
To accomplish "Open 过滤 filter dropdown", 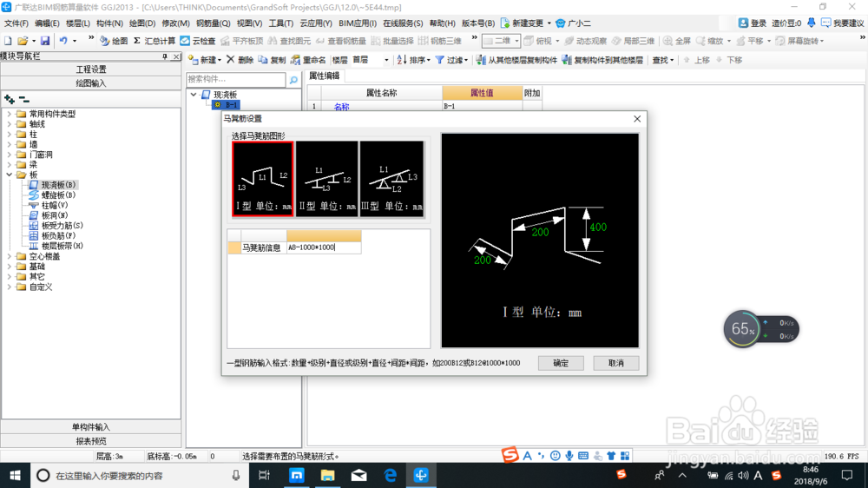I will [x=451, y=60].
